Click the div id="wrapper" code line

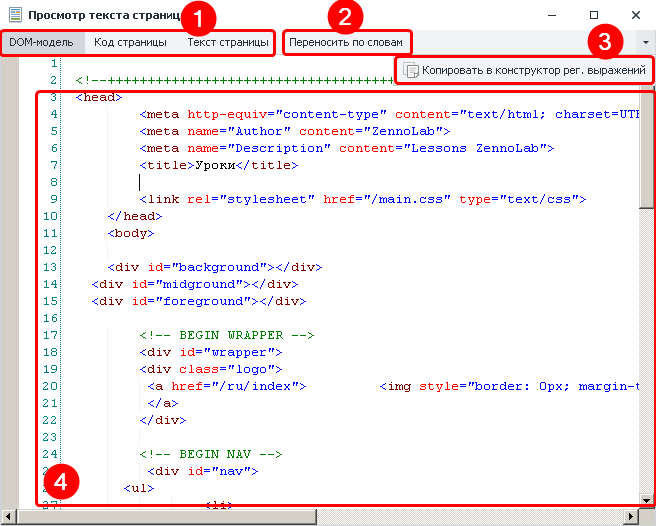[211, 352]
